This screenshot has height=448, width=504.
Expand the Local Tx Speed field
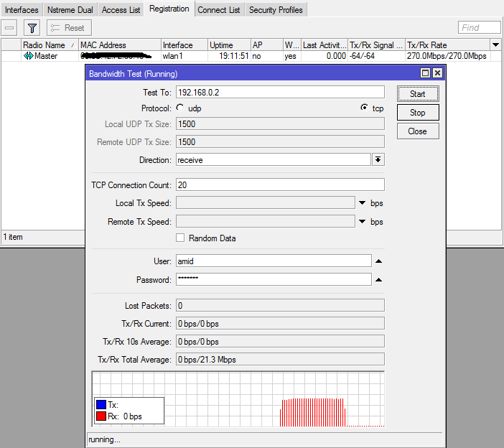pyautogui.click(x=363, y=203)
